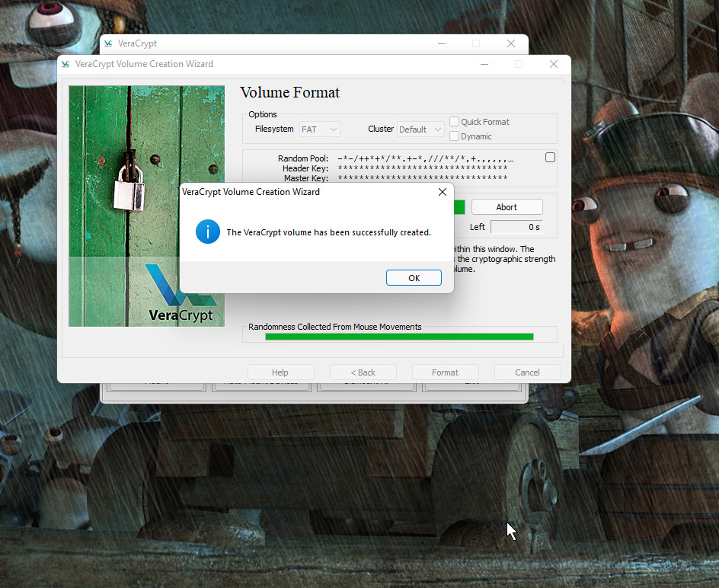
Task: Click the Master Key asterisks value
Action: tap(422, 177)
